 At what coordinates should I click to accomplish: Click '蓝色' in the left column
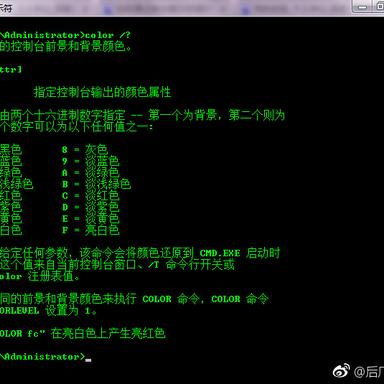(x=11, y=161)
